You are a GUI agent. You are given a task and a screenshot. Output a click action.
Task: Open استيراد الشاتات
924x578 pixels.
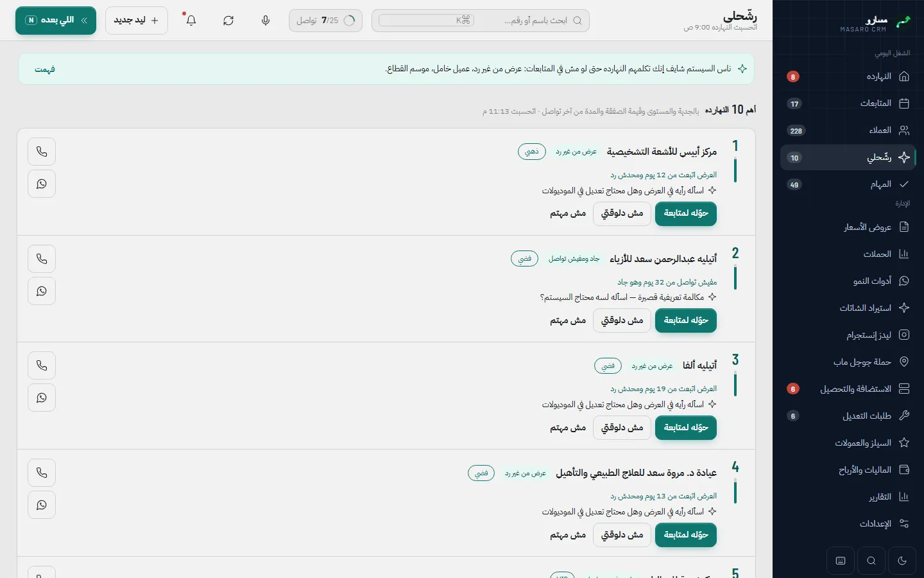[x=848, y=308]
